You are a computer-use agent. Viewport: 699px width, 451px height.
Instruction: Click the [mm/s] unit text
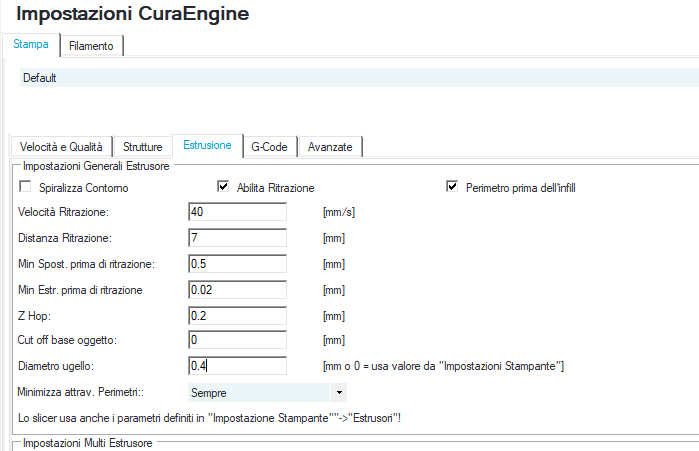click(339, 212)
